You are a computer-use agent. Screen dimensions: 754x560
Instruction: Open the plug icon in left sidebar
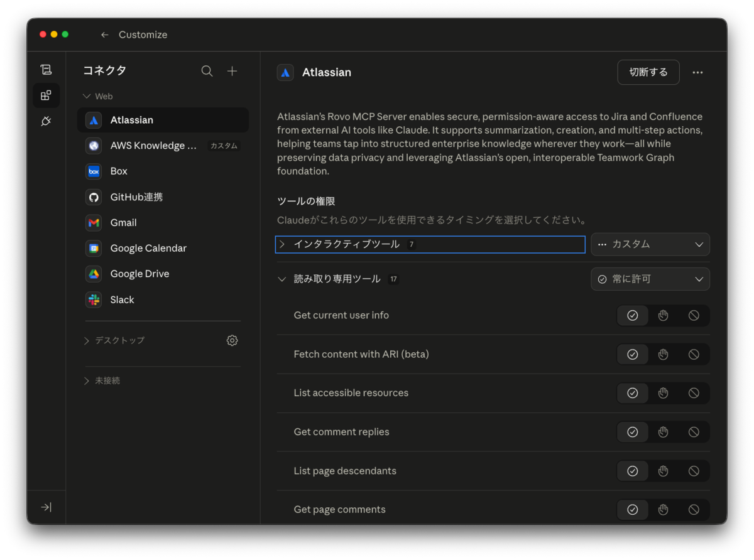(x=46, y=121)
